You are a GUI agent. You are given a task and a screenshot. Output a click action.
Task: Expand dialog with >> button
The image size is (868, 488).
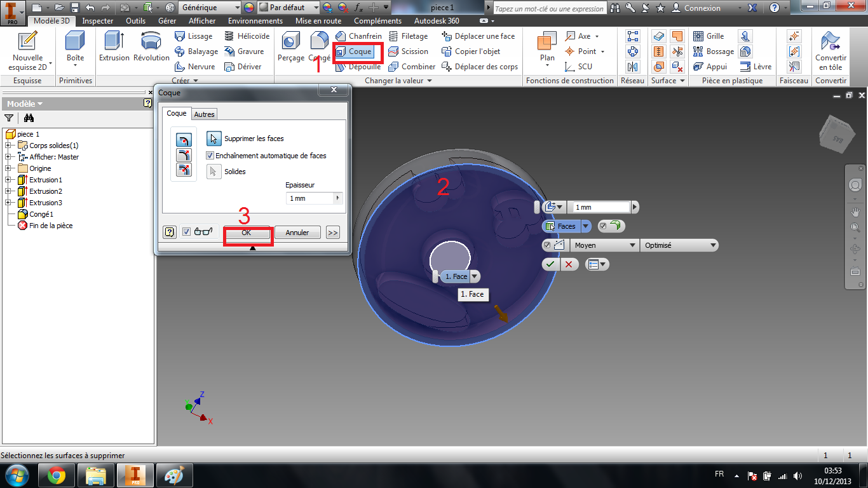pos(333,233)
